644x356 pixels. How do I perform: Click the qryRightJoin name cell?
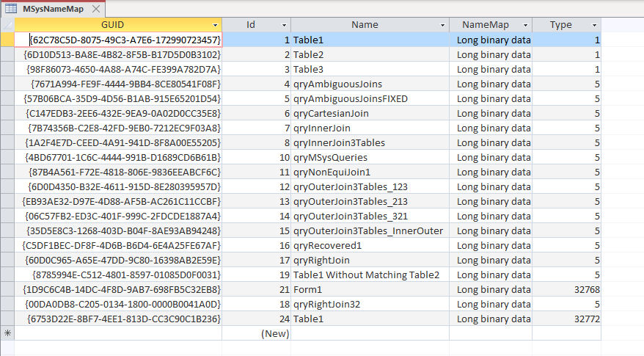click(370, 261)
